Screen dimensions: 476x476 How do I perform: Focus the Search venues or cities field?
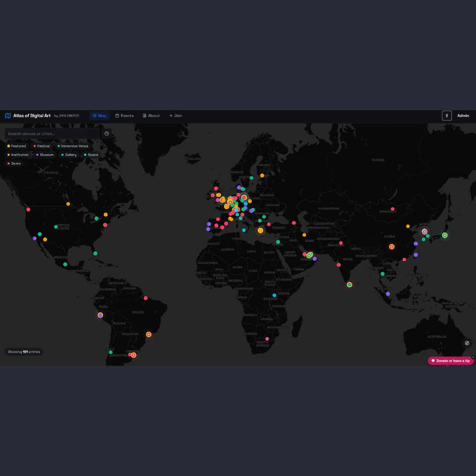pyautogui.click(x=52, y=133)
